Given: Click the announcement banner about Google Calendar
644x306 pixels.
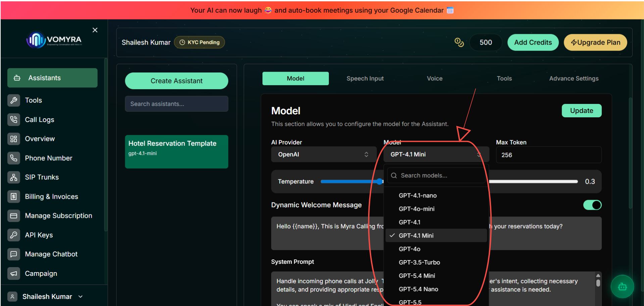Looking at the screenshot, I should (322, 10).
